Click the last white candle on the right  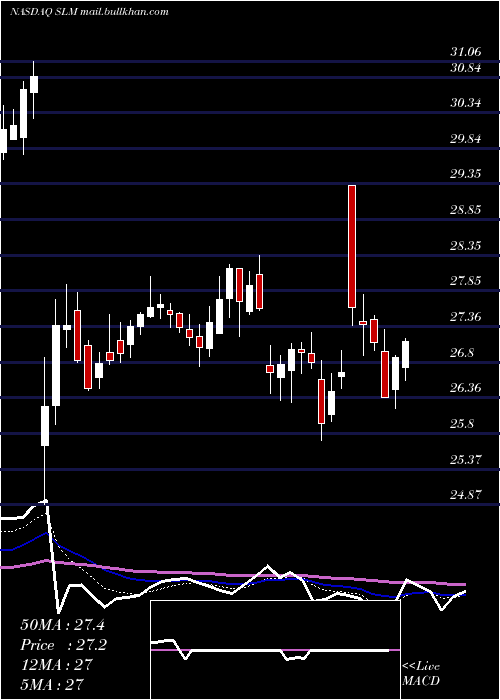[405, 354]
